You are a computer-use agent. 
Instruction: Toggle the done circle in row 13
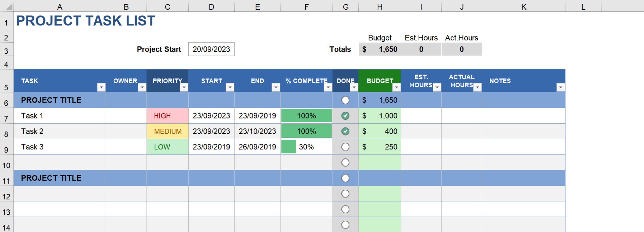[x=346, y=209]
